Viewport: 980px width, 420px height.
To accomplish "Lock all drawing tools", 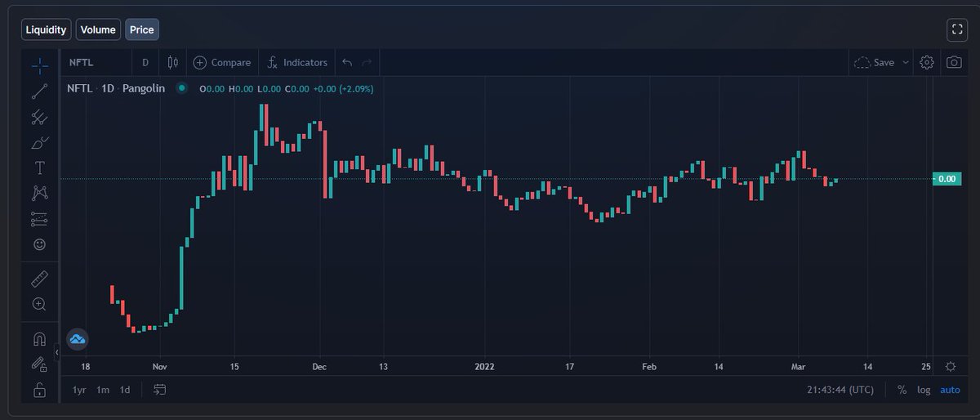I will click(39, 391).
